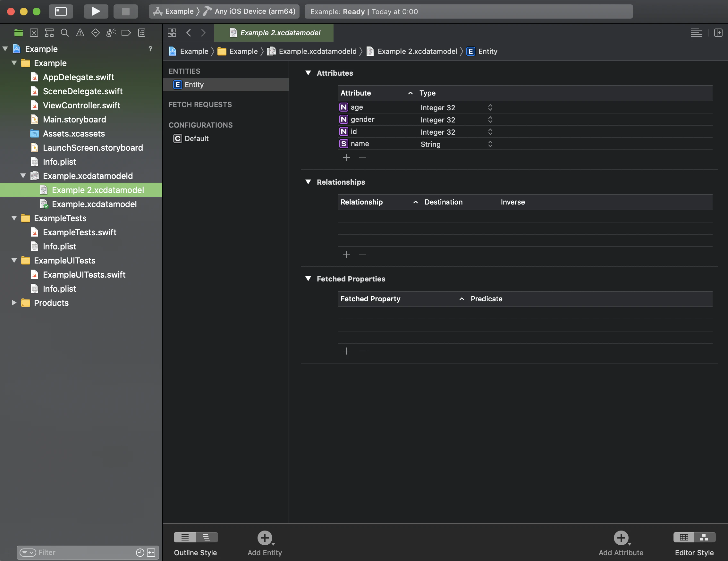This screenshot has width=728, height=561.
Task: Open the Issue navigator warning icon
Action: click(80, 33)
